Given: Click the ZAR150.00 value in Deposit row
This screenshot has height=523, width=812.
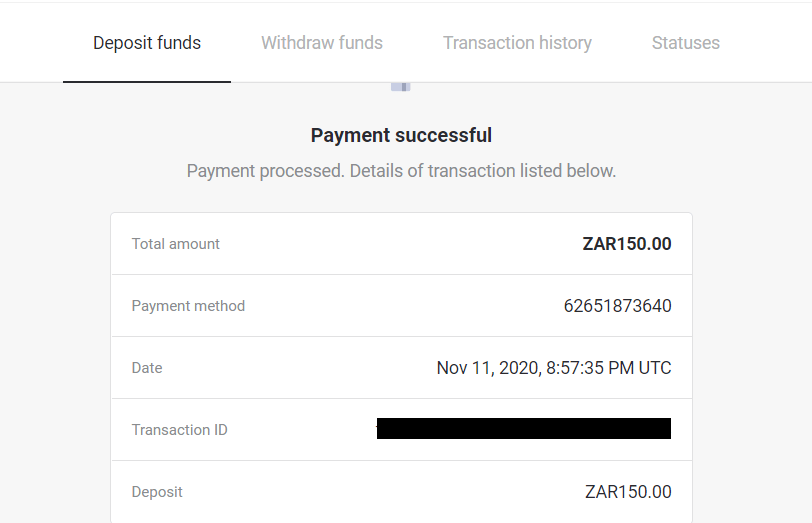Looking at the screenshot, I should point(628,492).
